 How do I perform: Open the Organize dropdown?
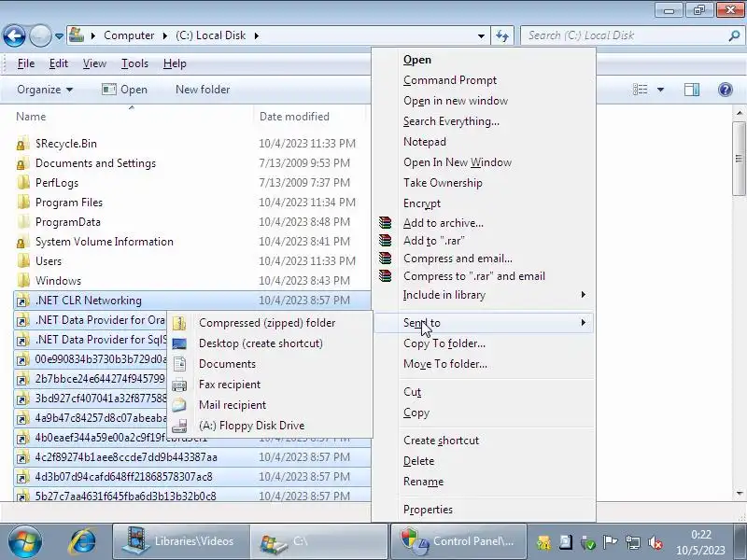pos(45,90)
